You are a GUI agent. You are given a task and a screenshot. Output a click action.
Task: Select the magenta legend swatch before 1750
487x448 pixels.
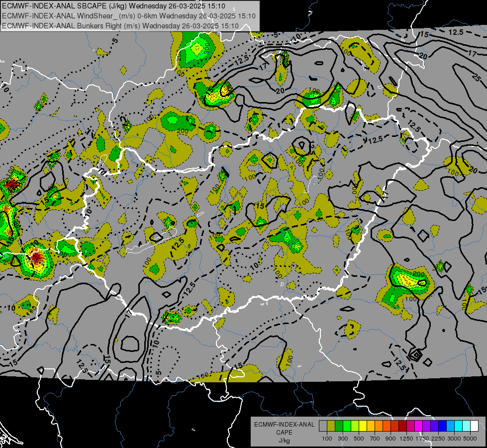click(x=419, y=426)
